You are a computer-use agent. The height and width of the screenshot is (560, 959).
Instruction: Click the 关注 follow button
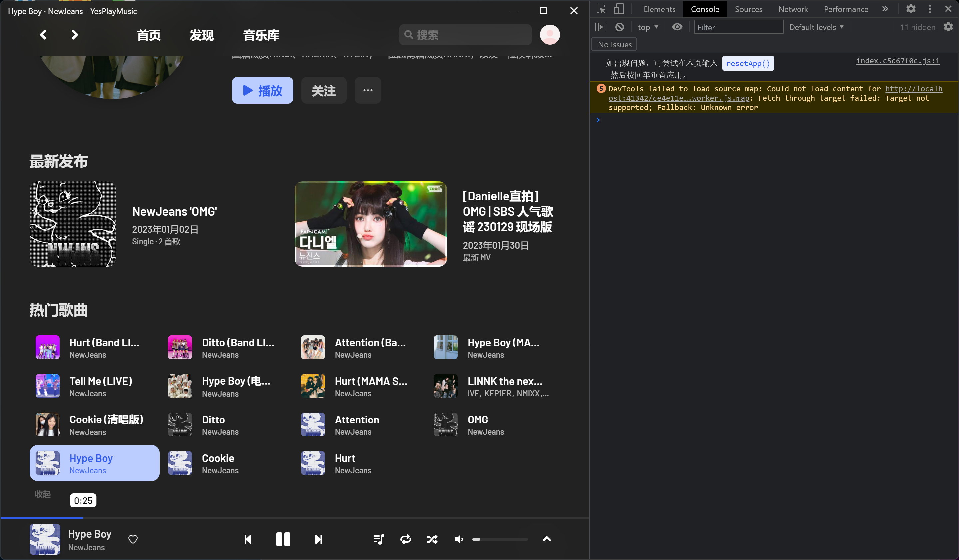323,91
